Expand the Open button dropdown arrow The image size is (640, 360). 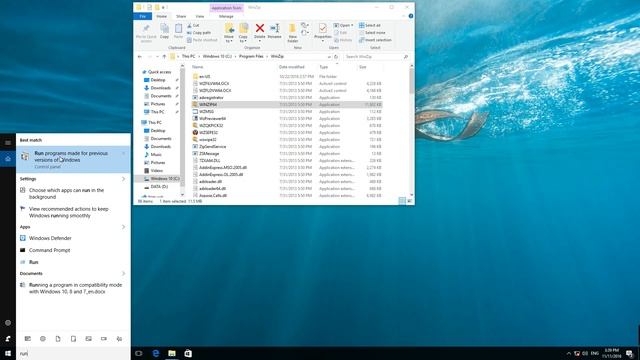tap(352, 25)
